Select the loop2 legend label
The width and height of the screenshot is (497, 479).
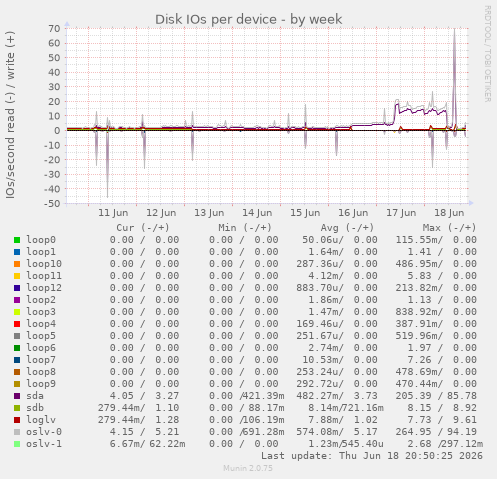[x=41, y=300]
